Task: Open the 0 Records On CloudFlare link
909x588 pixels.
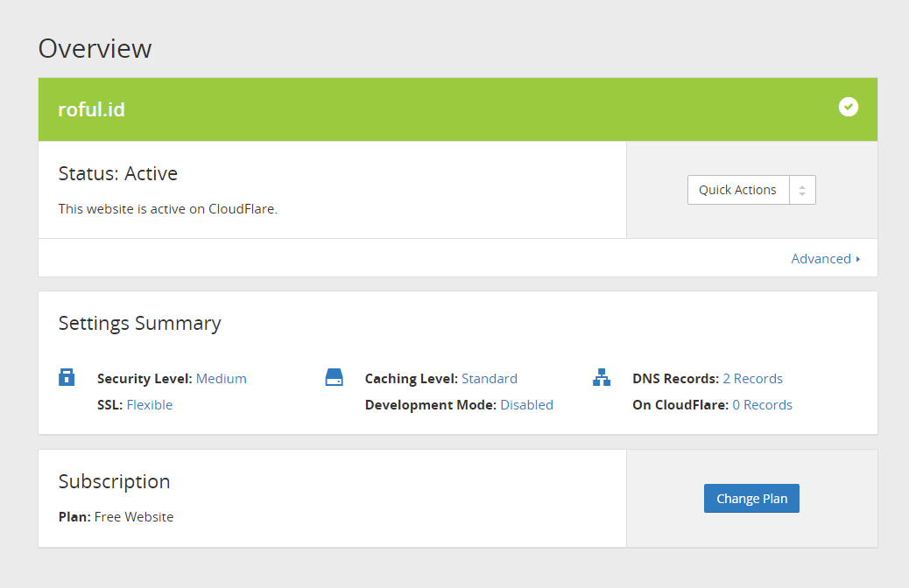Action: click(762, 405)
